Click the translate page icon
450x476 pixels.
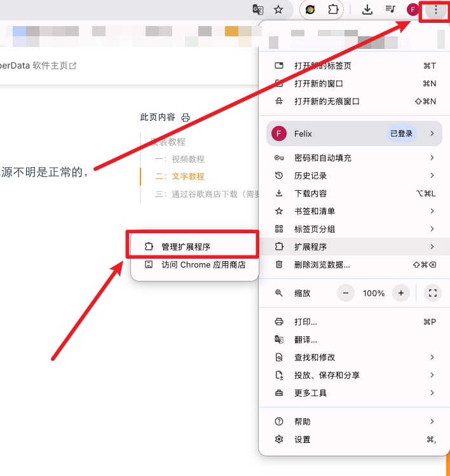(257, 10)
